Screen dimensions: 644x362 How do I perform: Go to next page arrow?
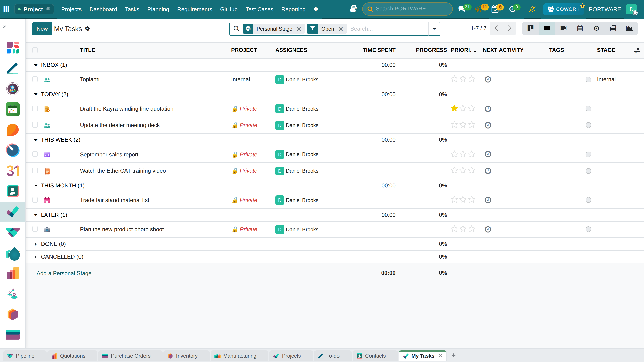[x=509, y=28]
